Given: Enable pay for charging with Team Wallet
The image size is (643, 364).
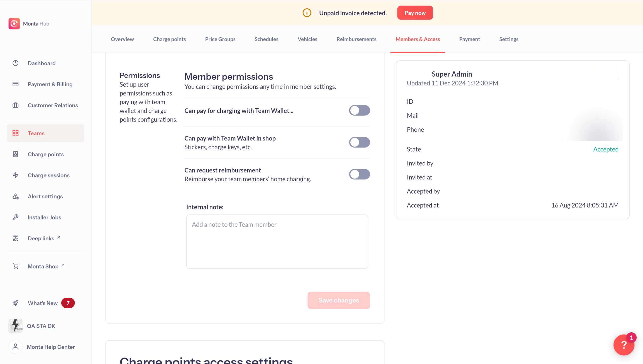Looking at the screenshot, I should [359, 110].
